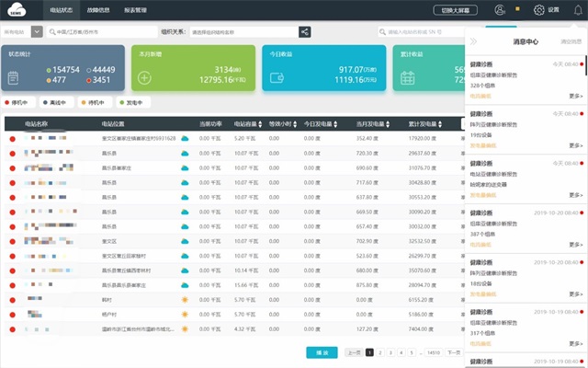Click the 切换大屏幕 button
588x368 pixels.
pyautogui.click(x=455, y=10)
